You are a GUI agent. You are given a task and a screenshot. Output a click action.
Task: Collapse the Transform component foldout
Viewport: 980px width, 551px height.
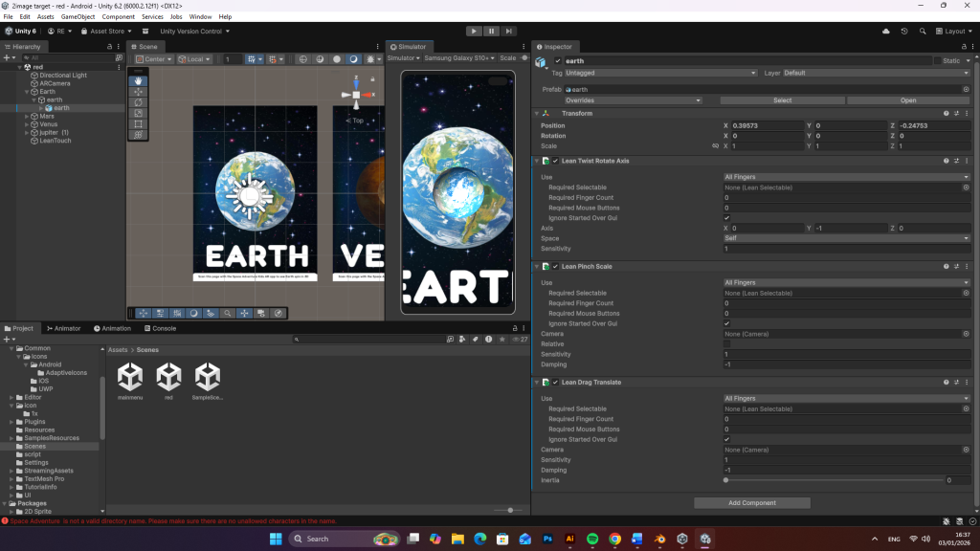(x=537, y=113)
